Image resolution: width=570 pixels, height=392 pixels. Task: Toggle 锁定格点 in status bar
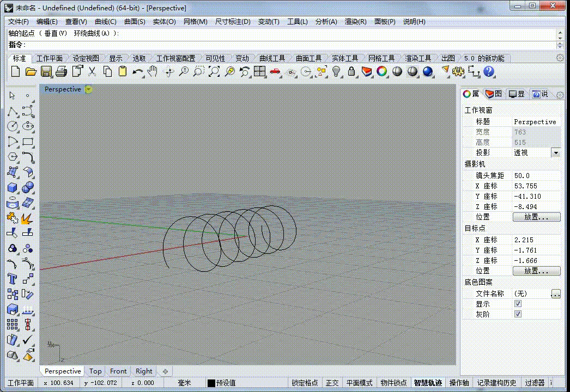305,383
